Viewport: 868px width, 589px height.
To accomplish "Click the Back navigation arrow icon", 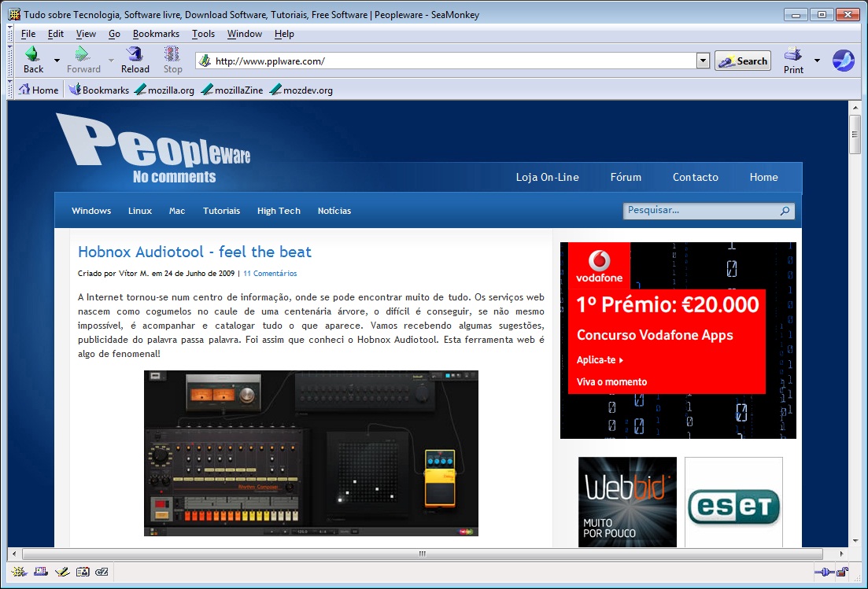I will tap(32, 53).
